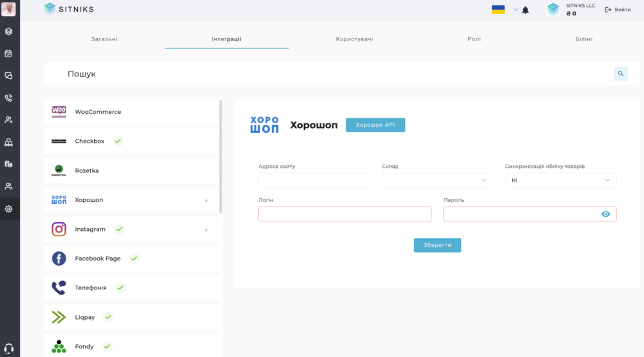Select WooCommerce integration
This screenshot has width=644, height=357.
[x=131, y=112]
